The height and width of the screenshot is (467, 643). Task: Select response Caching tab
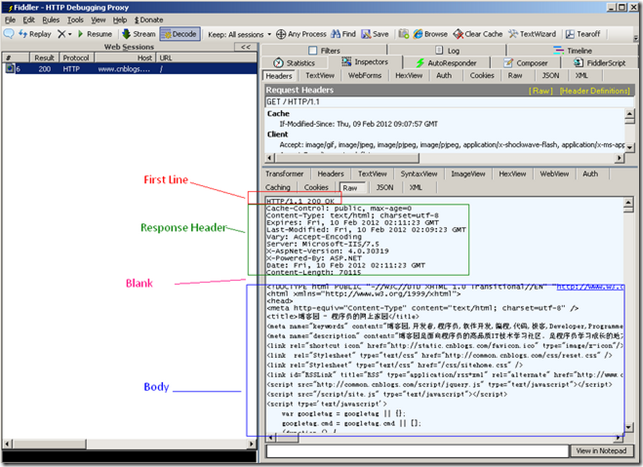point(278,187)
